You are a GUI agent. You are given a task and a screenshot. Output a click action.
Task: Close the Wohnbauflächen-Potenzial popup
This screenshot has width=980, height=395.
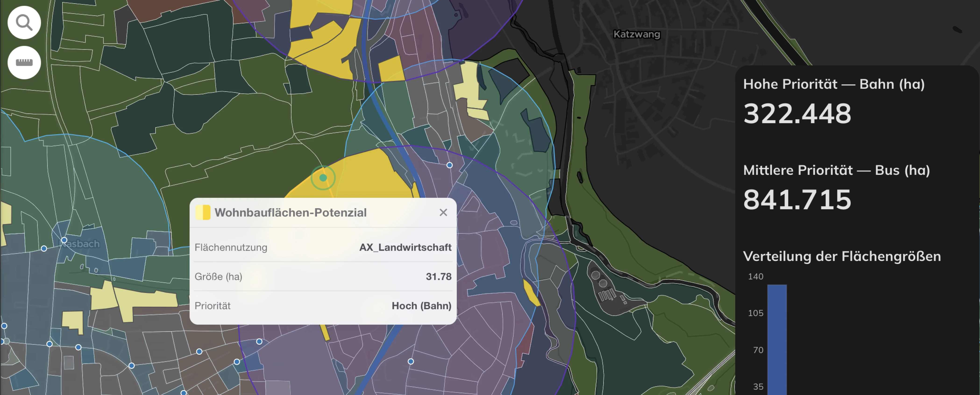click(x=443, y=212)
